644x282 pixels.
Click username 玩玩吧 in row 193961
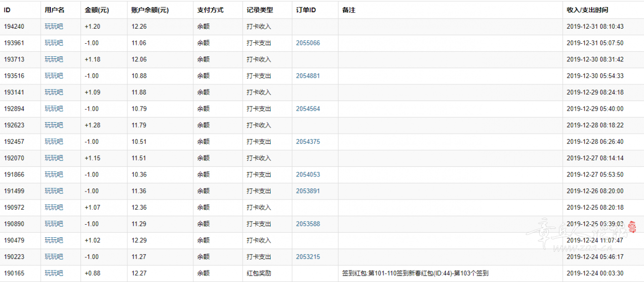(x=54, y=43)
